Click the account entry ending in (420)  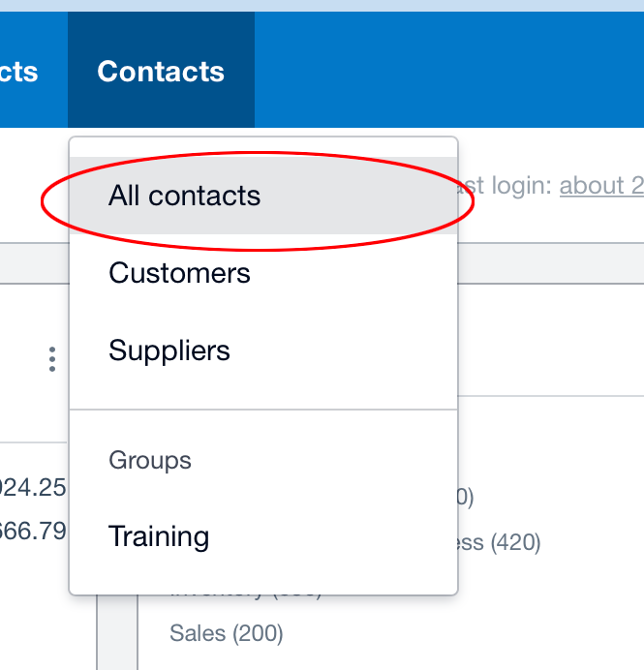pos(500,542)
